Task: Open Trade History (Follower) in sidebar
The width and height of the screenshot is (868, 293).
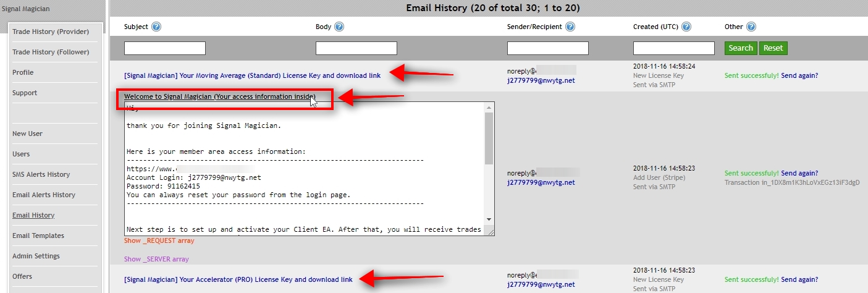Action: click(51, 52)
